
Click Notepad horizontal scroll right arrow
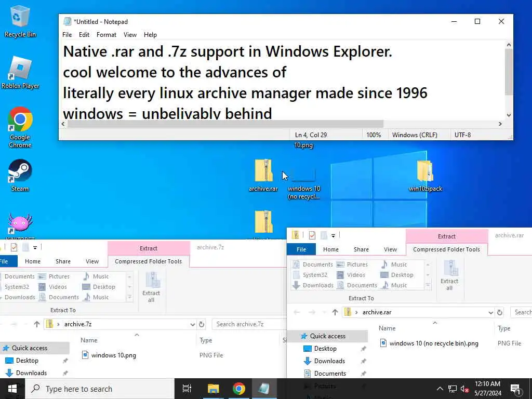click(x=500, y=124)
